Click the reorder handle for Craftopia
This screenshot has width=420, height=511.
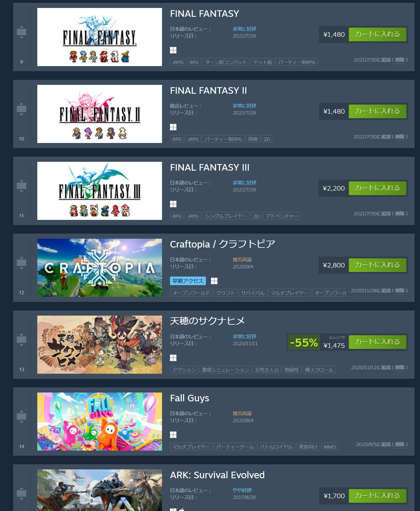[21, 263]
